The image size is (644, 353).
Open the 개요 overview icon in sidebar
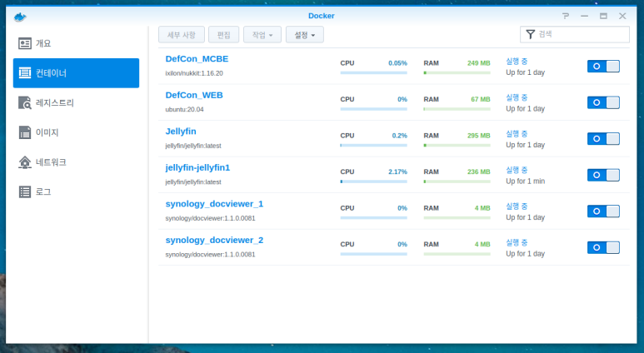tap(25, 43)
